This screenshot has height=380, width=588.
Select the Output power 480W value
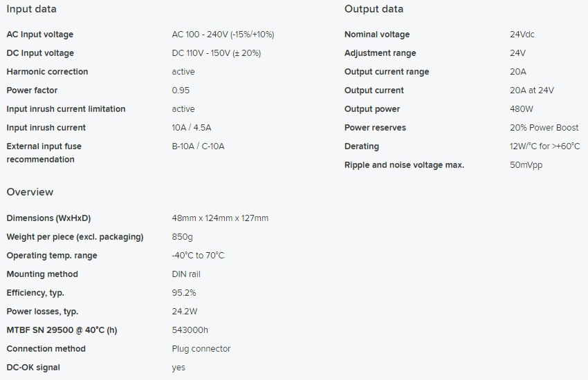click(522, 109)
